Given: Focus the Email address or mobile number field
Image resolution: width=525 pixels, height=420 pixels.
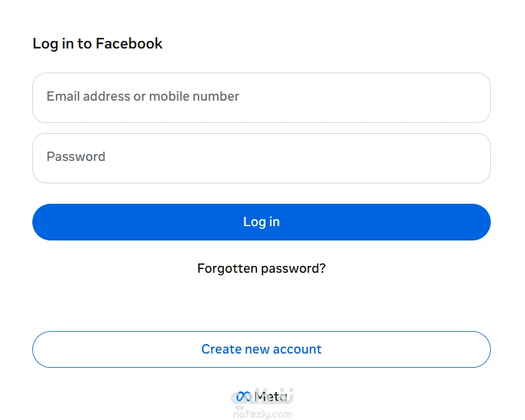Looking at the screenshot, I should click(x=261, y=98).
